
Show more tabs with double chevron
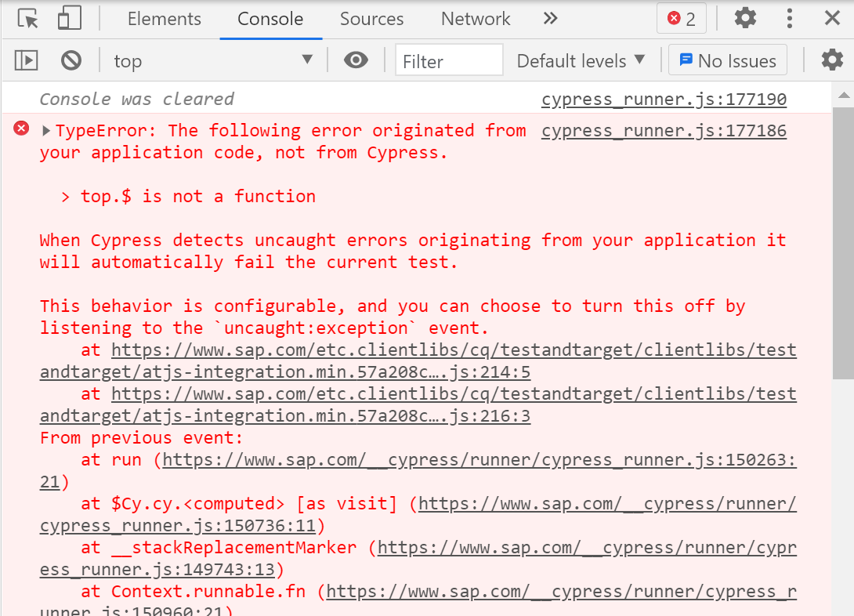pos(550,19)
